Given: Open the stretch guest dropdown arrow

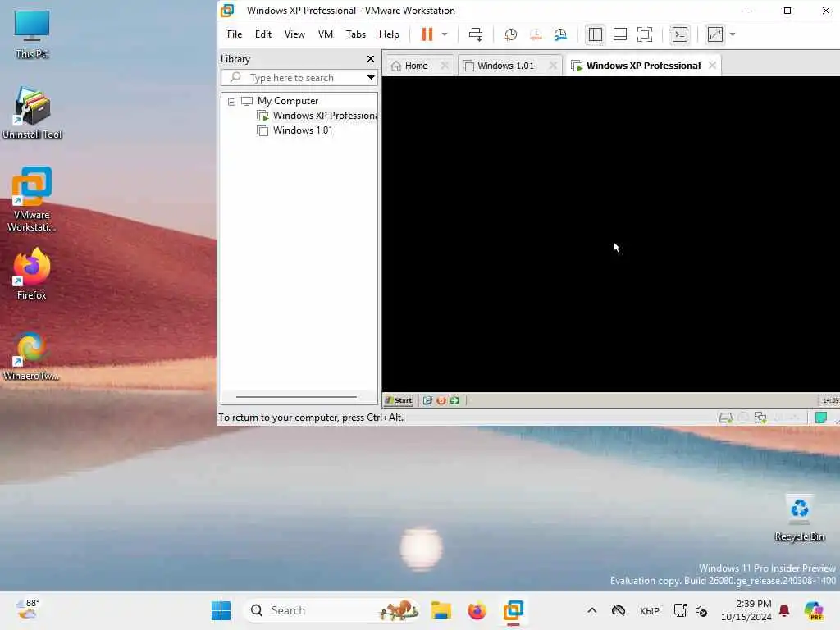Looking at the screenshot, I should pyautogui.click(x=733, y=34).
